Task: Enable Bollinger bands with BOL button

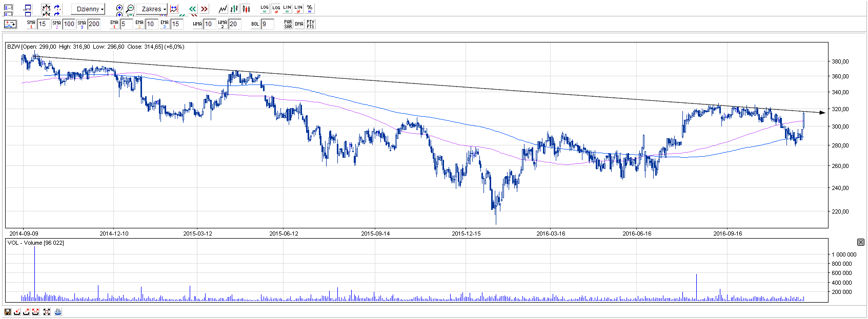Action: coord(255,24)
